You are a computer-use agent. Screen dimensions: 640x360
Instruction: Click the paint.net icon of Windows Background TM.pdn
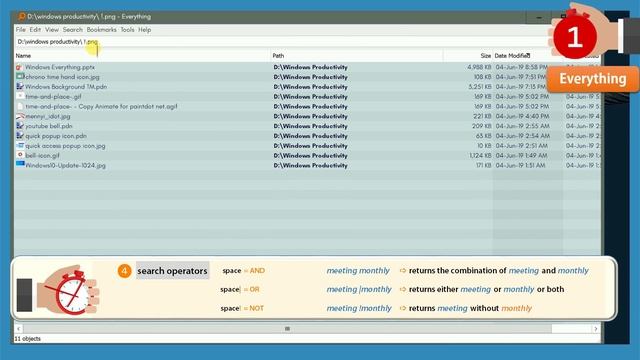20,87
